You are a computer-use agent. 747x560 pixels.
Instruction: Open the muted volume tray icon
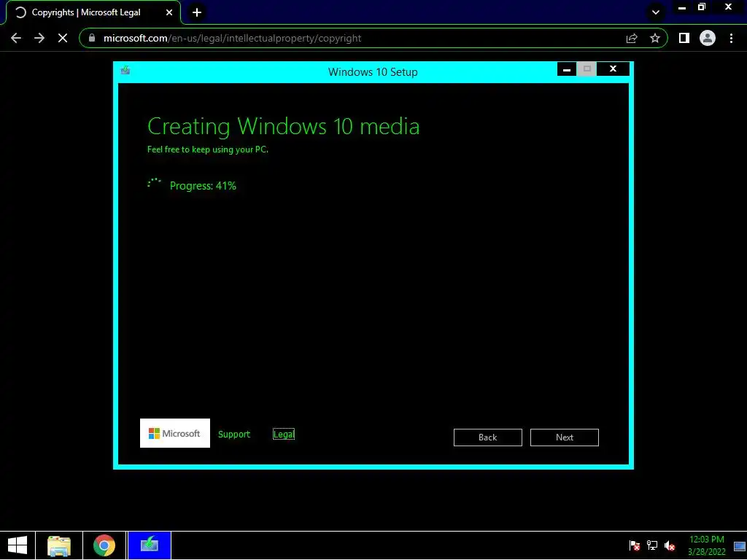click(670, 545)
